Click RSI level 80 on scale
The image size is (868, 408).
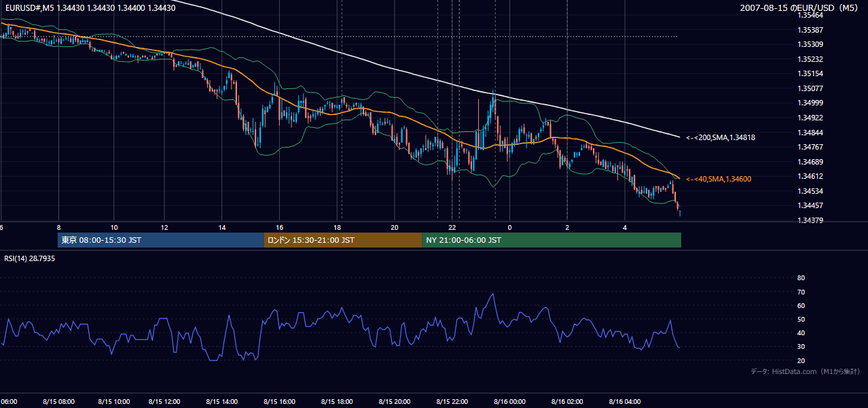point(801,278)
